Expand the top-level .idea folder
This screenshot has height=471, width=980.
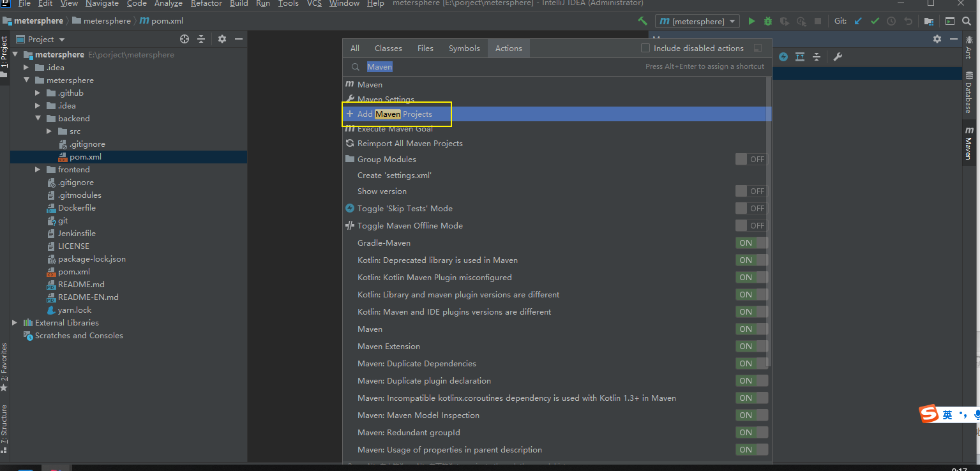click(26, 68)
